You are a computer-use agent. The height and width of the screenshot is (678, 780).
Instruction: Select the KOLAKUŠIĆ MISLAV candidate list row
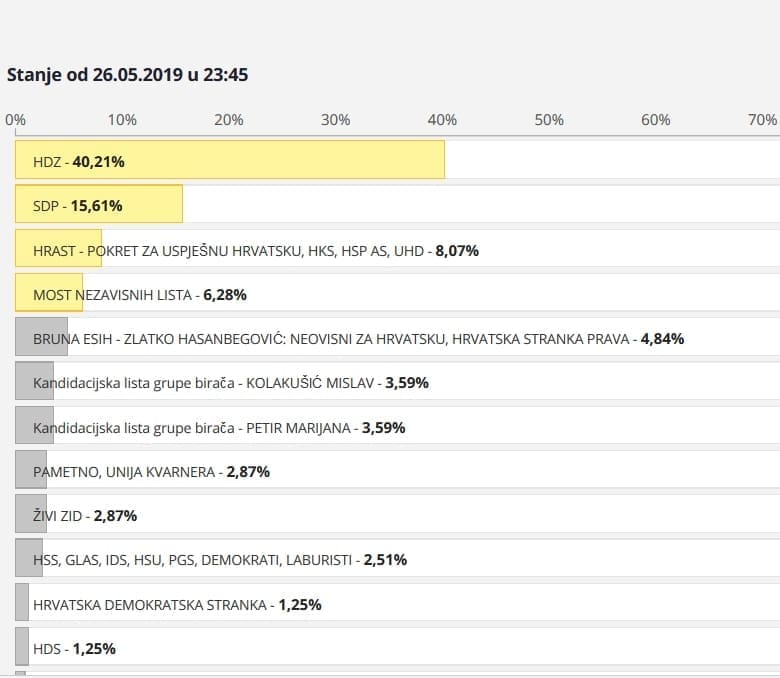coord(231,382)
